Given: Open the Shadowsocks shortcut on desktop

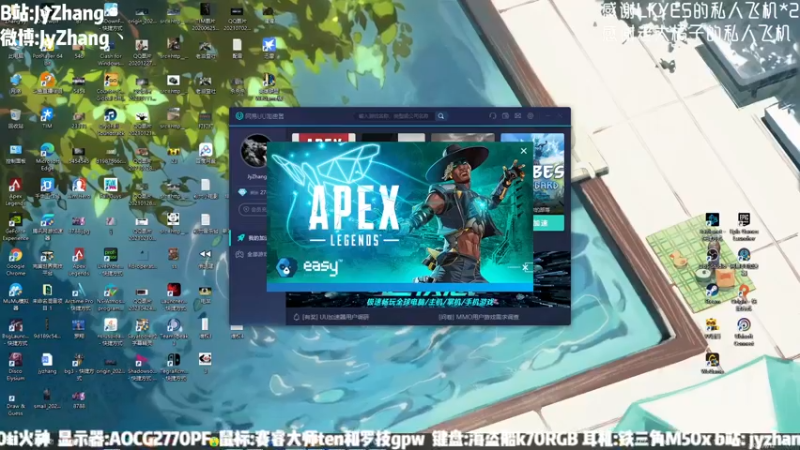Looking at the screenshot, I should (x=142, y=367).
